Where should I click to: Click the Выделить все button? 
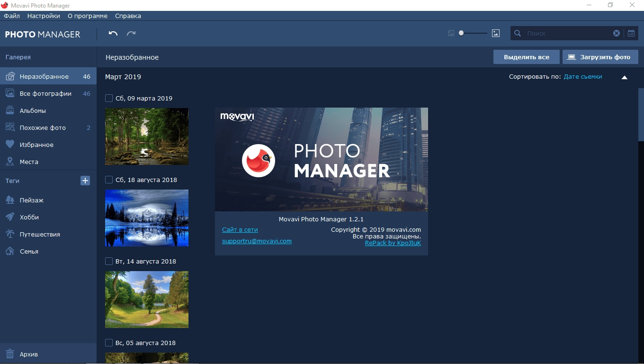coord(527,57)
